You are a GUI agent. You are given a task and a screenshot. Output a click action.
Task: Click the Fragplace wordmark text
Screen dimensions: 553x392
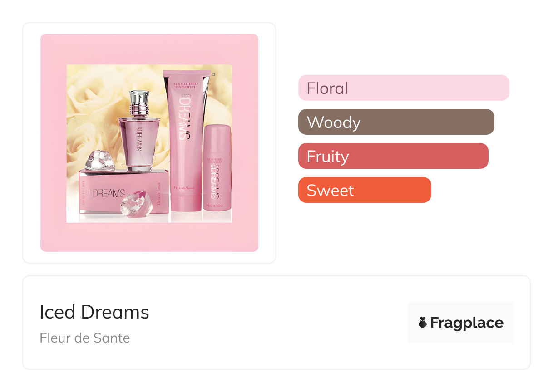(x=467, y=323)
